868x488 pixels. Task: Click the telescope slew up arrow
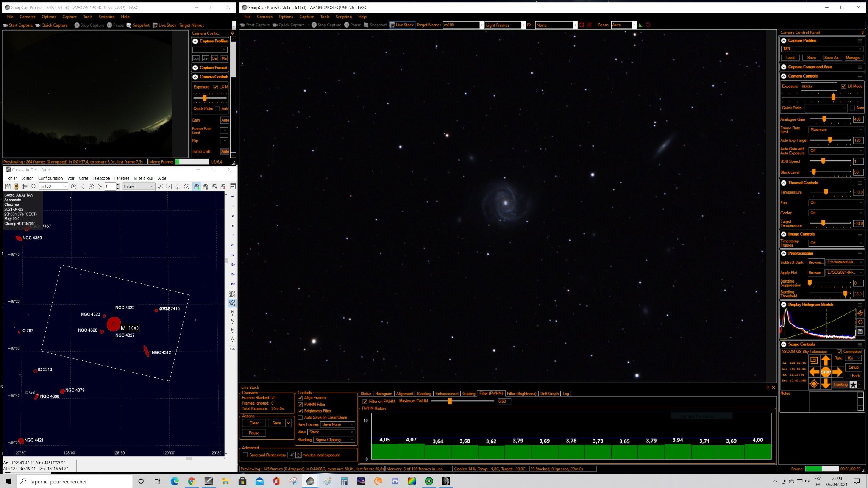click(826, 360)
